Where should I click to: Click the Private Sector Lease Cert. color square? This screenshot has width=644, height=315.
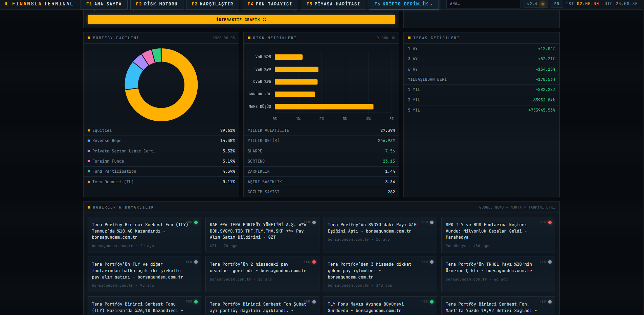(89, 151)
